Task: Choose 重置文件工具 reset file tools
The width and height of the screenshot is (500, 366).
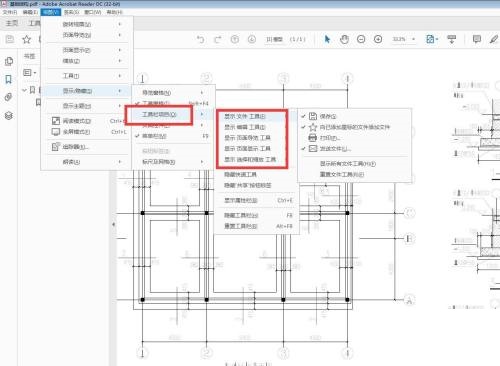Action: 354,174
